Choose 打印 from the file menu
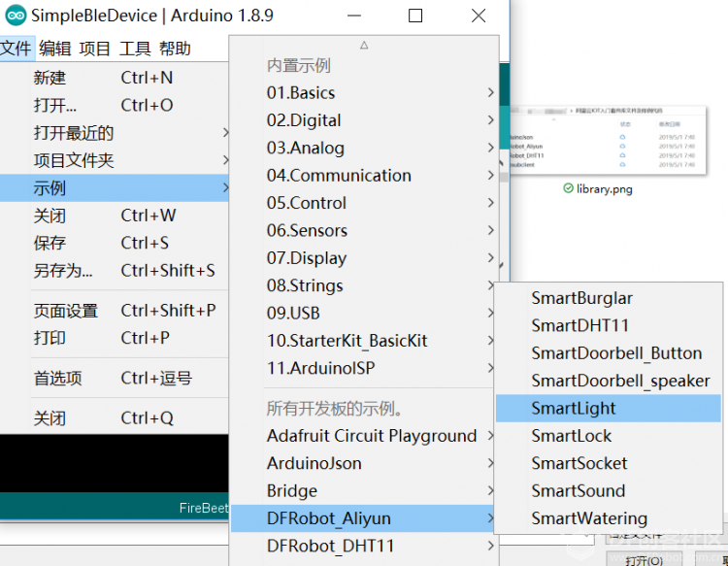Viewport: 728px width, 566px height. pos(115,338)
